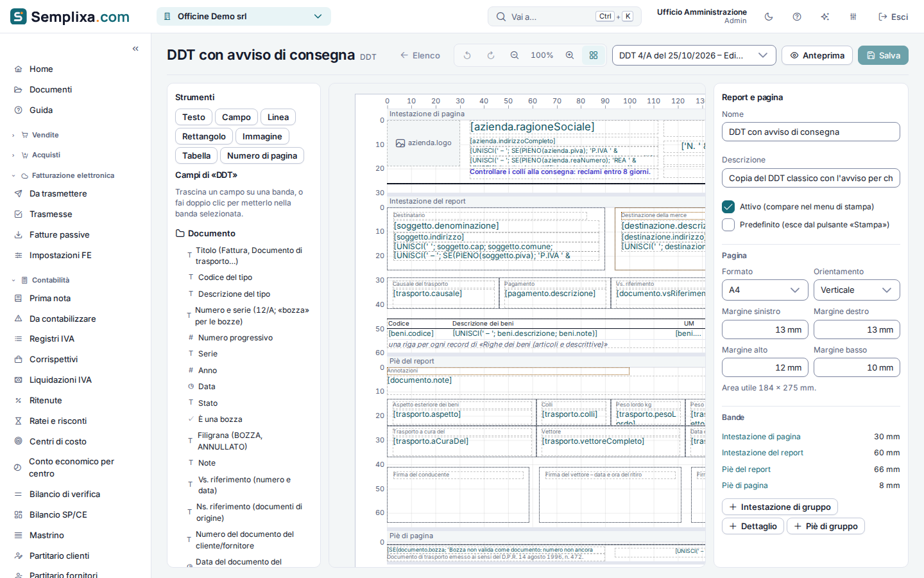Open the Formato A4 dropdown
The height and width of the screenshot is (578, 924).
[x=765, y=290]
